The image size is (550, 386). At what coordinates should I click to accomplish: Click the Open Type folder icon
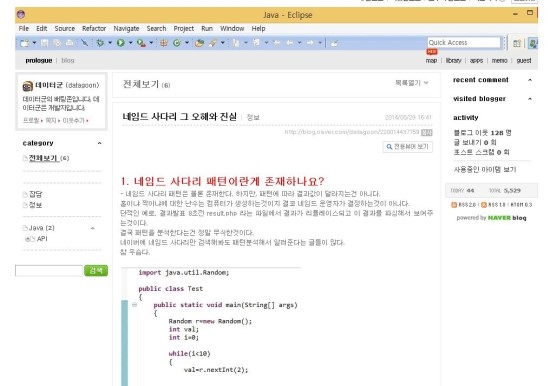pyautogui.click(x=199, y=43)
